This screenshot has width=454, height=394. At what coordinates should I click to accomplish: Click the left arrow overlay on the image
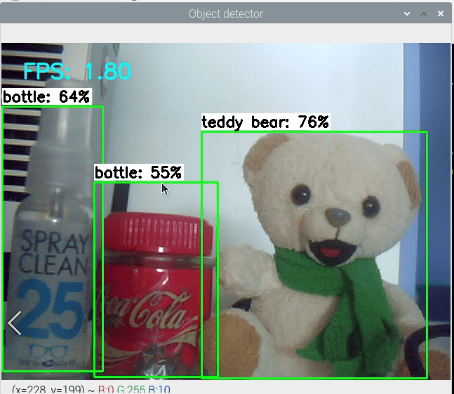(x=15, y=323)
